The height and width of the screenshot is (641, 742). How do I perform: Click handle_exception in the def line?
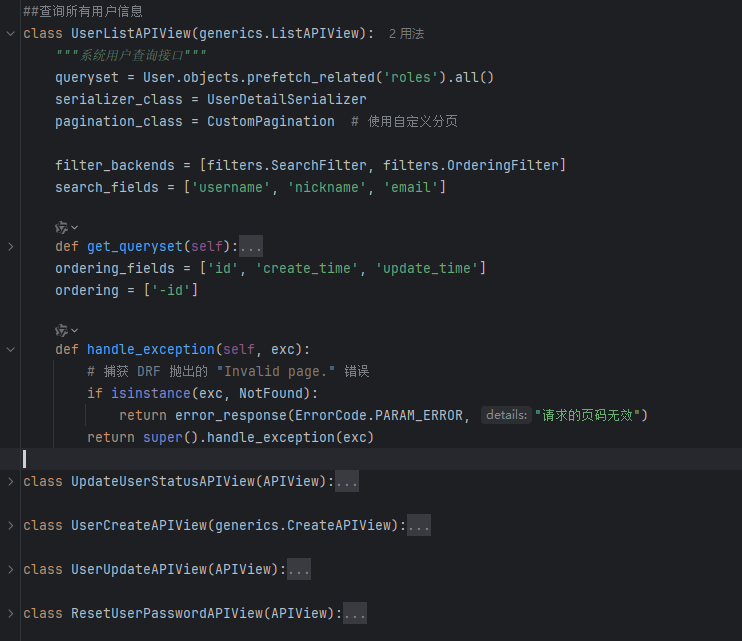tap(151, 350)
